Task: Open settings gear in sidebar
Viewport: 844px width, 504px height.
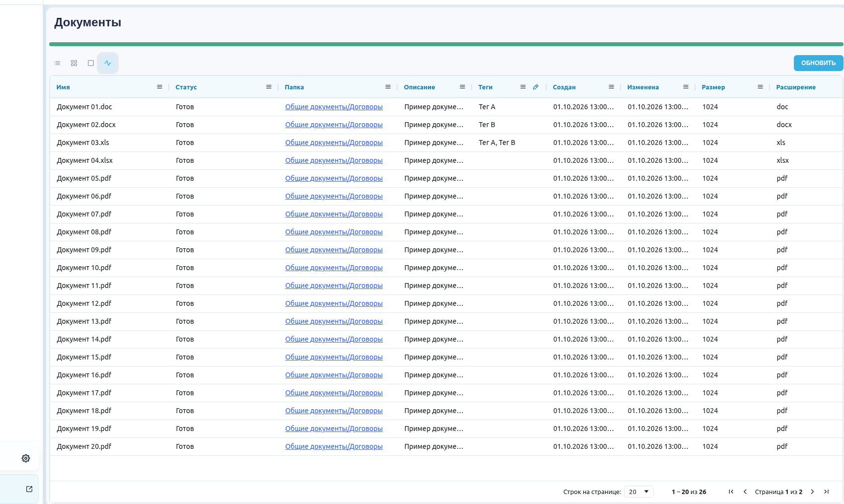Action: point(26,458)
